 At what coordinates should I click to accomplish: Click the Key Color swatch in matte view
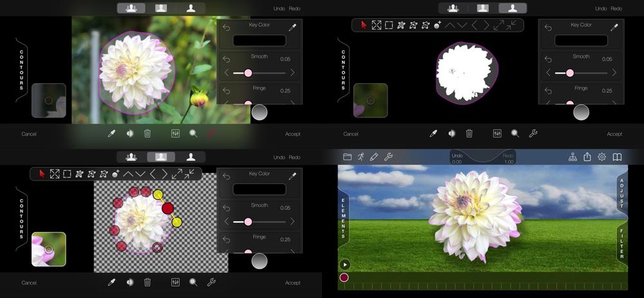pyautogui.click(x=581, y=41)
